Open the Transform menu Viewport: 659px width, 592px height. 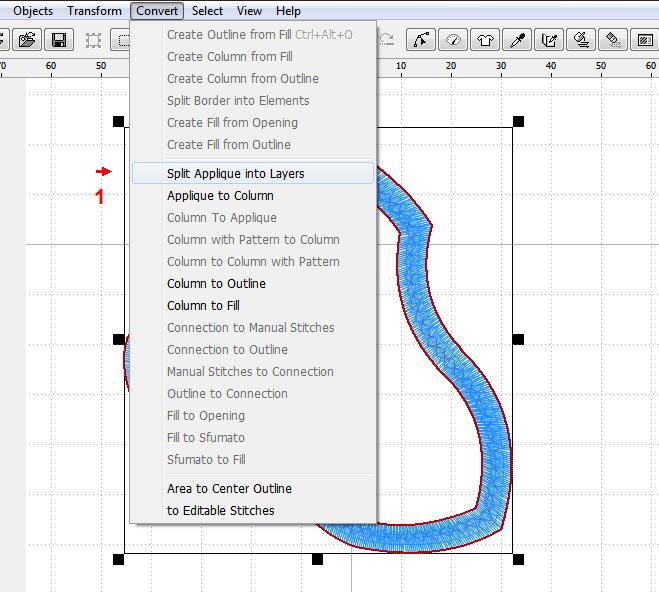(94, 11)
